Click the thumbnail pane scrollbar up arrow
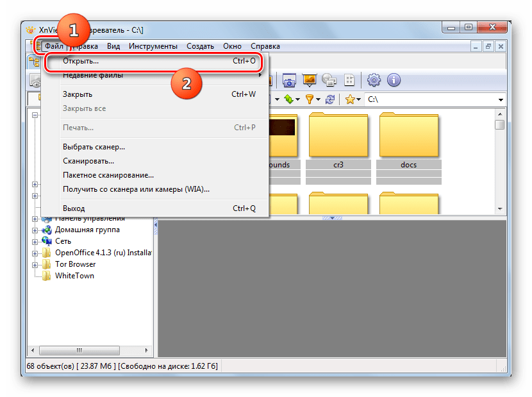 click(x=500, y=114)
